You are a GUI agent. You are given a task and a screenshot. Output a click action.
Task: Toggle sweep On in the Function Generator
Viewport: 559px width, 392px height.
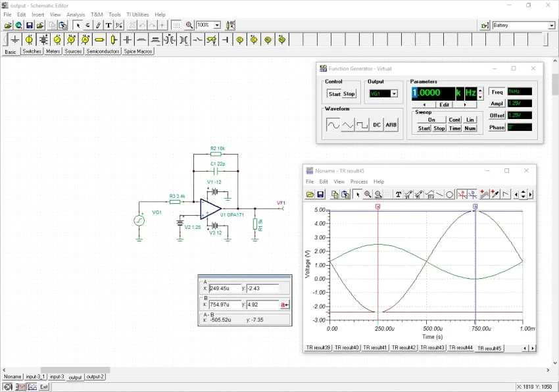431,120
